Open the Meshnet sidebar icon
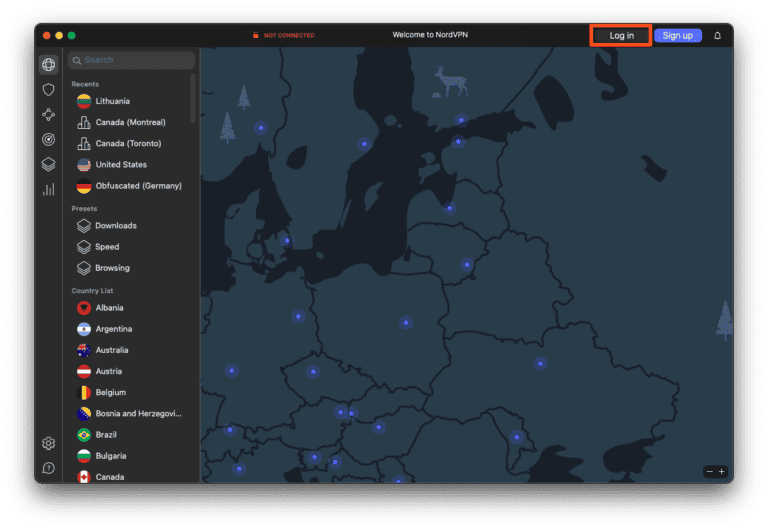 pos(48,115)
